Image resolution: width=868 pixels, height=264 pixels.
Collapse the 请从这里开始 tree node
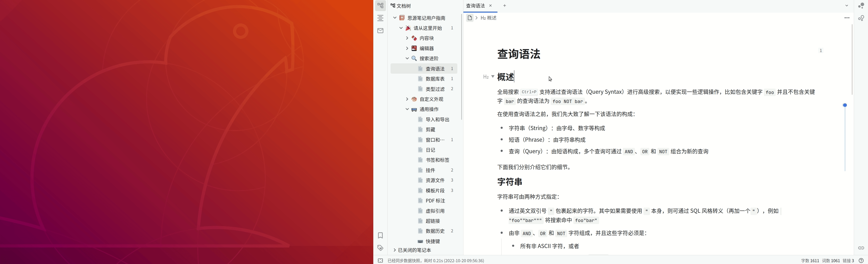(401, 28)
